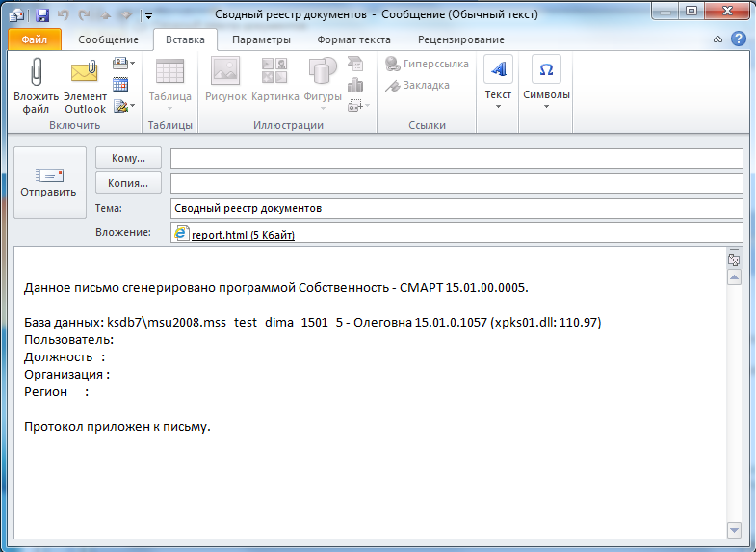Switch to the Сообщение tab
756x552 pixels.
(108, 39)
